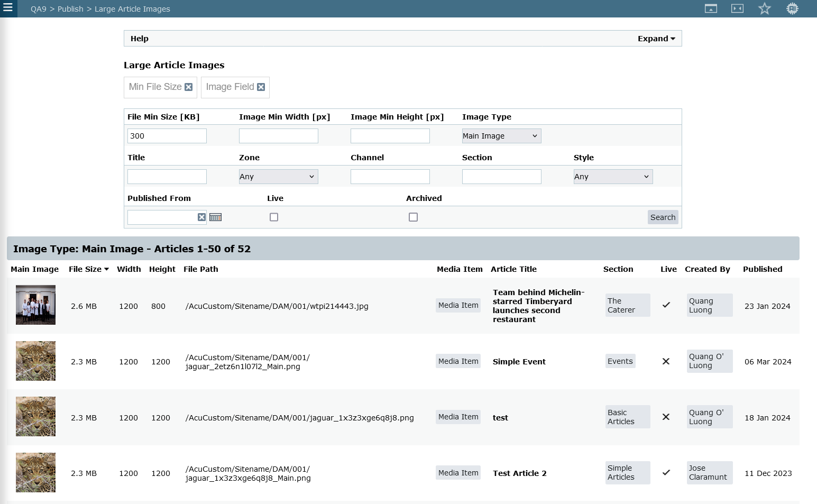
Task: Go to Publish in breadcrumb
Action: 70,9
